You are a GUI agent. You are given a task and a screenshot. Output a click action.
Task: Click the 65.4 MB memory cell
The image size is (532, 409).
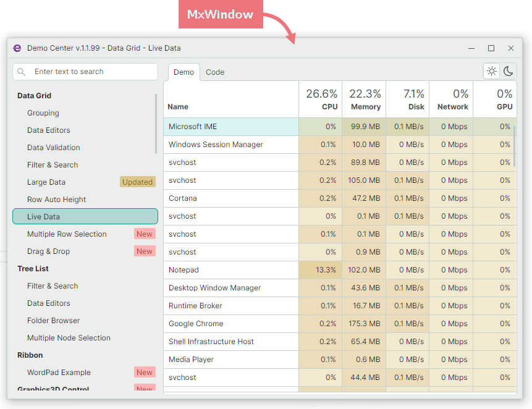pyautogui.click(x=364, y=342)
